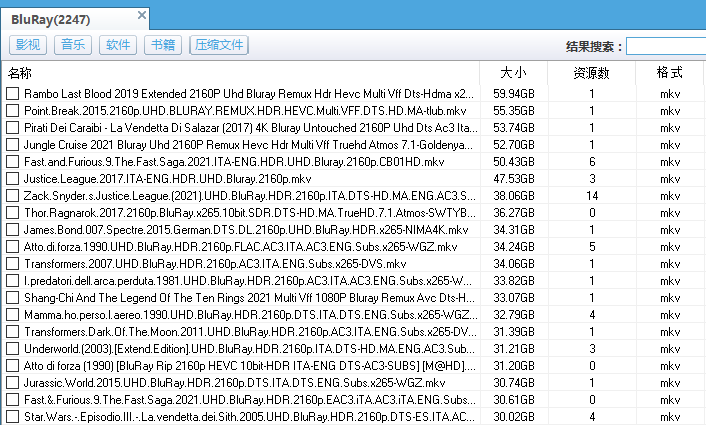Check the Pirati Dei Caraibi row checkbox
706x425 pixels.
[x=13, y=128]
